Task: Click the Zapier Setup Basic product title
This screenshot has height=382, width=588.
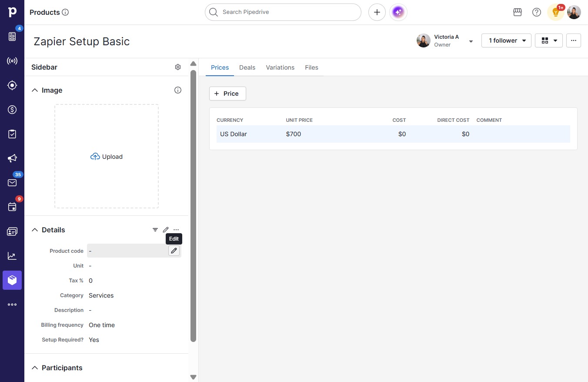Action: (82, 41)
